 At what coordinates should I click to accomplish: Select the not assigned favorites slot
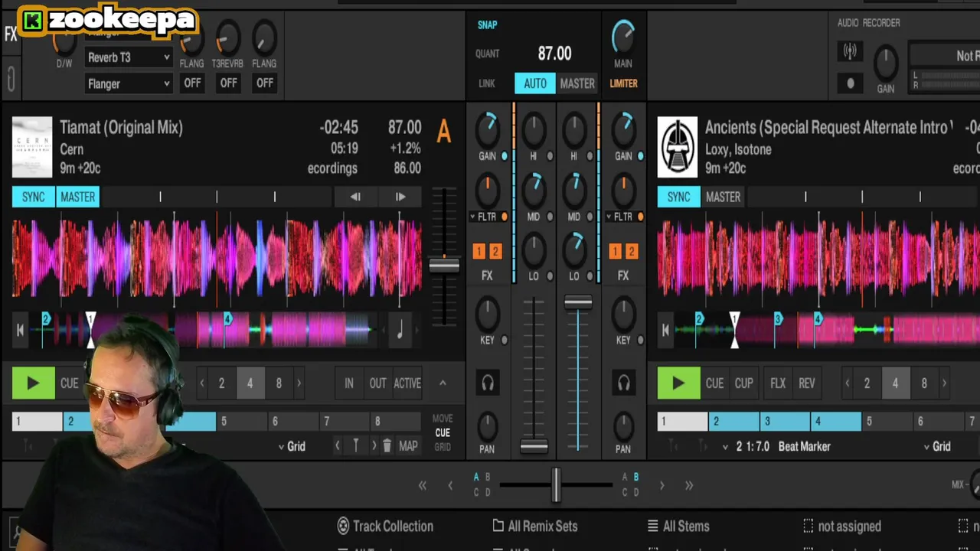coord(841,527)
